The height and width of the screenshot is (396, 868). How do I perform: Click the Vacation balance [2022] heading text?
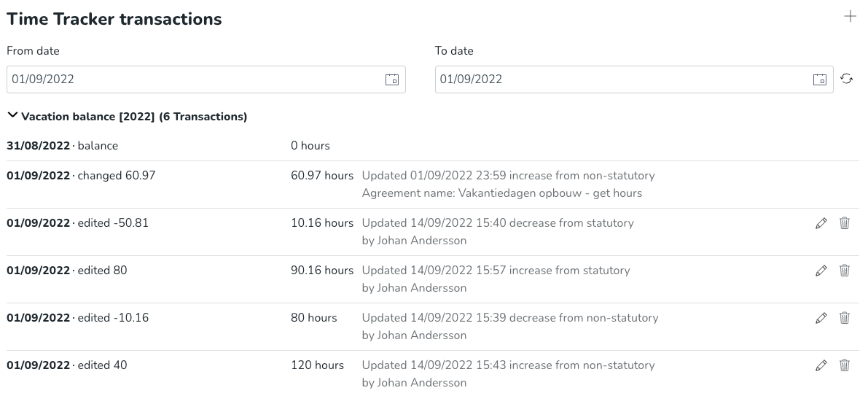(x=134, y=116)
